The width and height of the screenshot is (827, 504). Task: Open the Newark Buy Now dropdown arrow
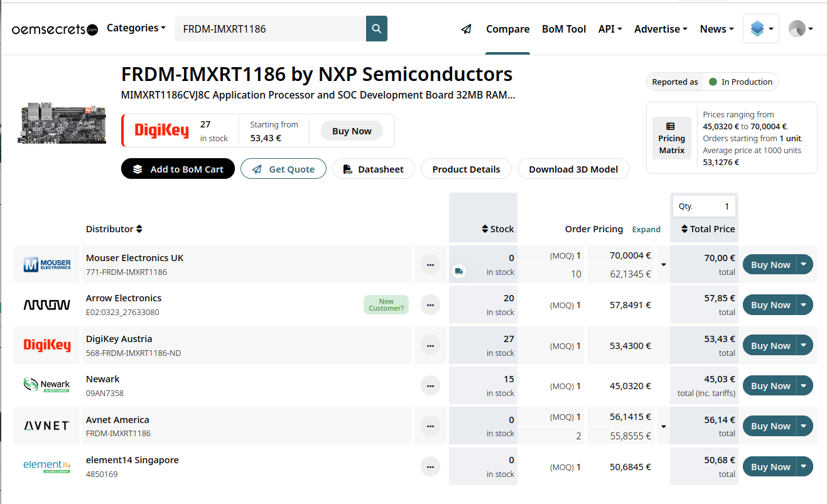tap(804, 386)
